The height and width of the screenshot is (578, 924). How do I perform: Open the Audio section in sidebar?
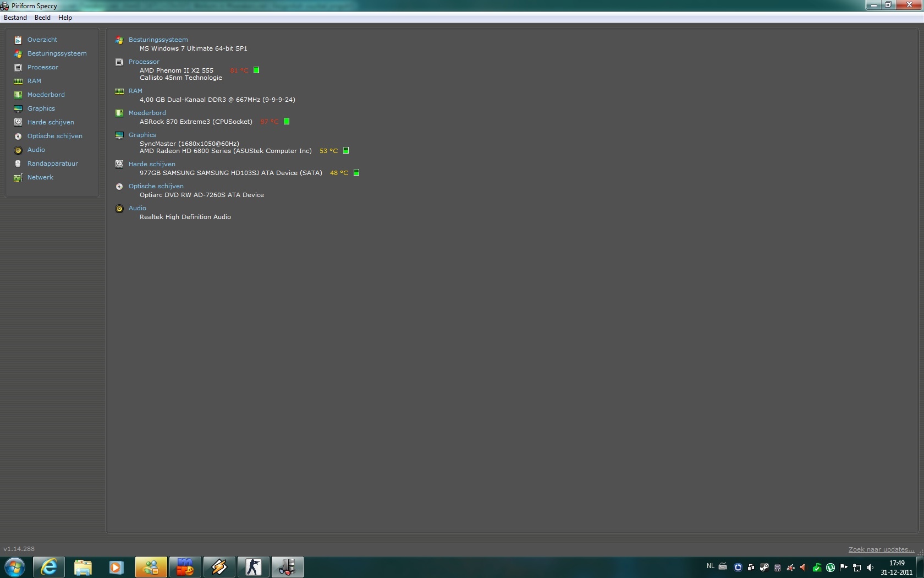(36, 150)
